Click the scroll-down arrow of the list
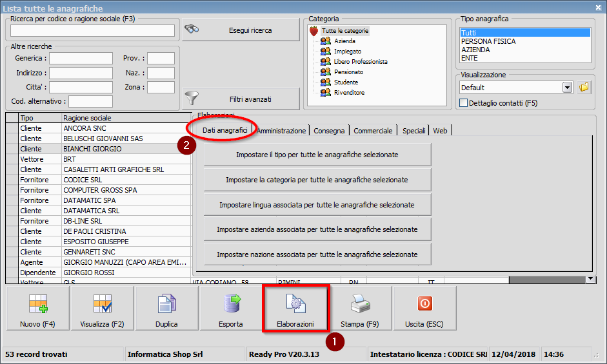Screen dimensions: 607x364 tap(590, 279)
